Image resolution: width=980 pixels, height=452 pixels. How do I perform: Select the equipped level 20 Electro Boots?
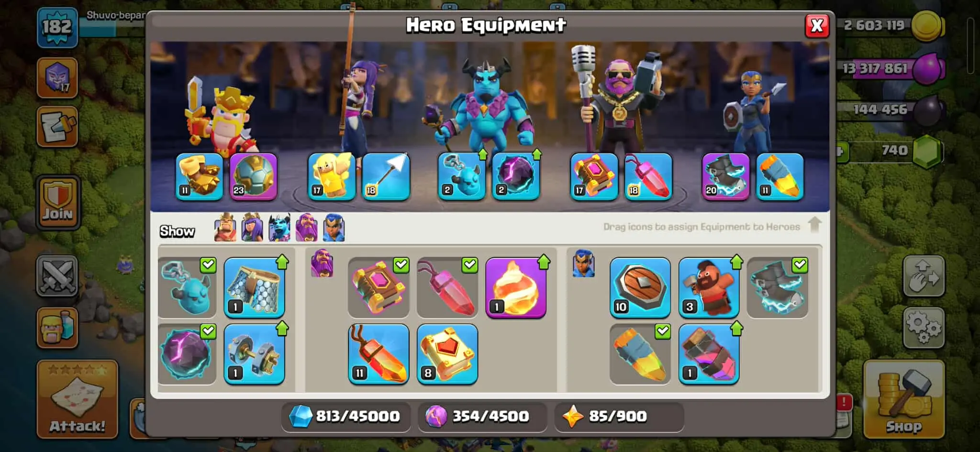(725, 176)
